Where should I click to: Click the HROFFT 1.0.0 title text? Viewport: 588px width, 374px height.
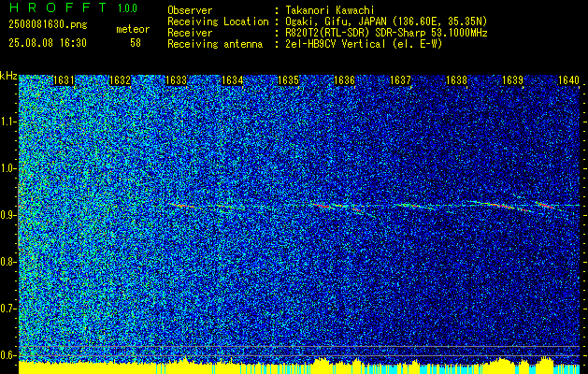[x=73, y=7]
